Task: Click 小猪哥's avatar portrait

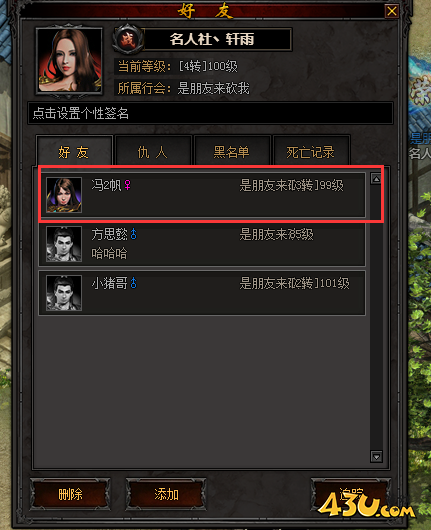Action: coord(64,293)
